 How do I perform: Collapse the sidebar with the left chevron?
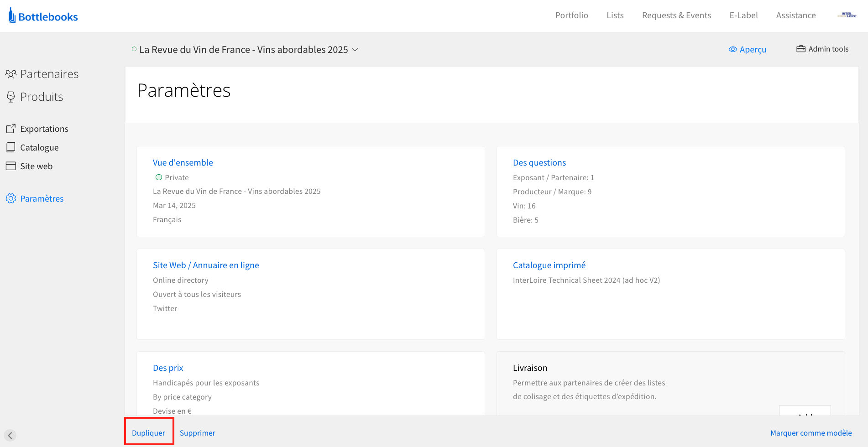pyautogui.click(x=10, y=435)
